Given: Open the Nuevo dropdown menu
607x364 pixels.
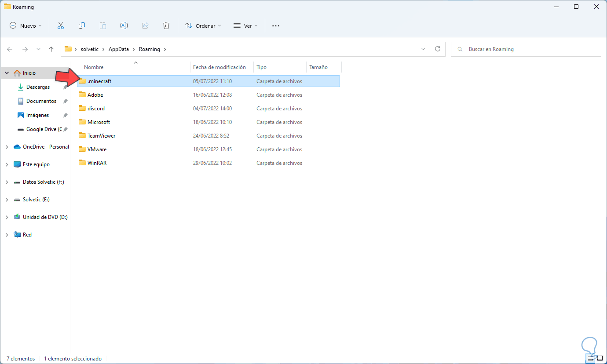Looking at the screenshot, I should 26,26.
